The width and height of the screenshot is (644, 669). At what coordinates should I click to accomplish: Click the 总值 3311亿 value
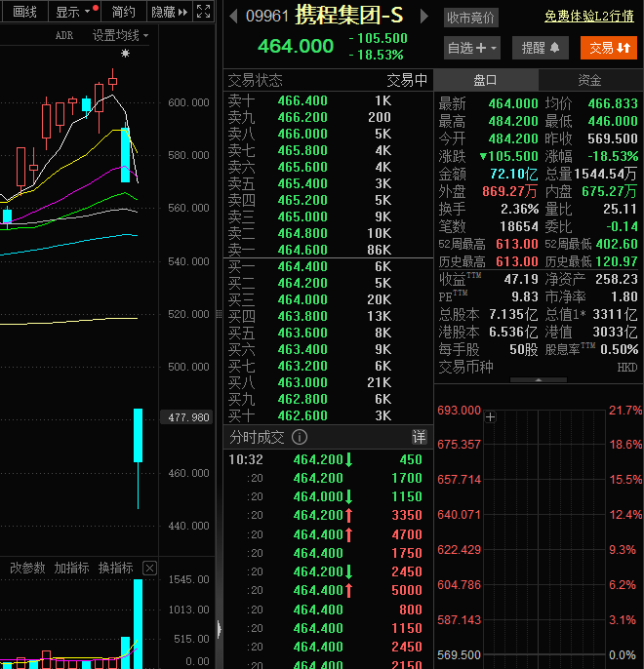[x=615, y=314]
